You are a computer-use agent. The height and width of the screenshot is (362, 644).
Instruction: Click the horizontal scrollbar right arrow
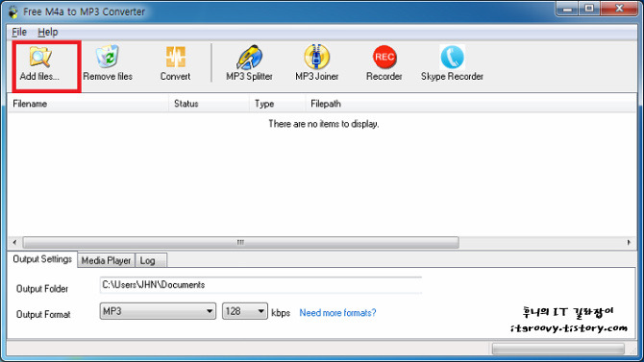click(x=629, y=242)
